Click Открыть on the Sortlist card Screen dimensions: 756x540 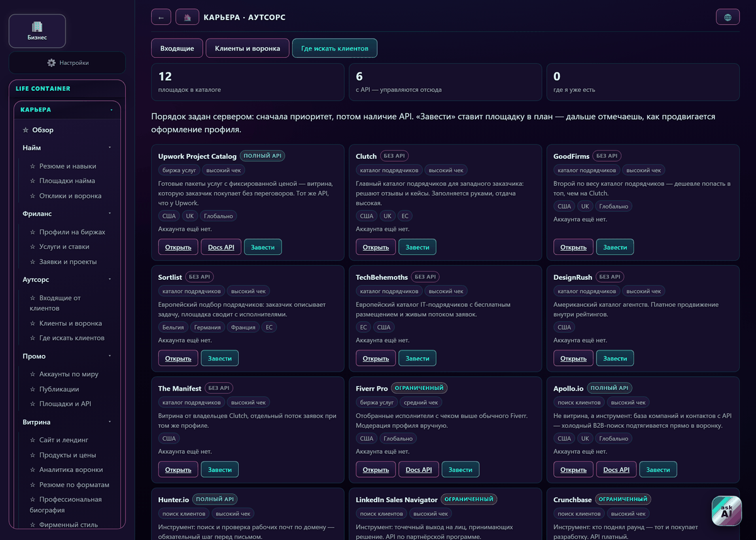pos(178,359)
